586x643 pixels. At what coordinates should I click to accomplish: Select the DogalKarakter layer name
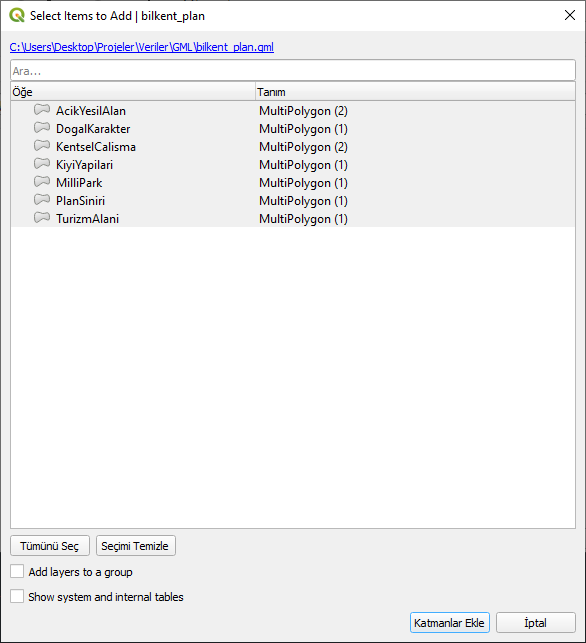tap(93, 129)
